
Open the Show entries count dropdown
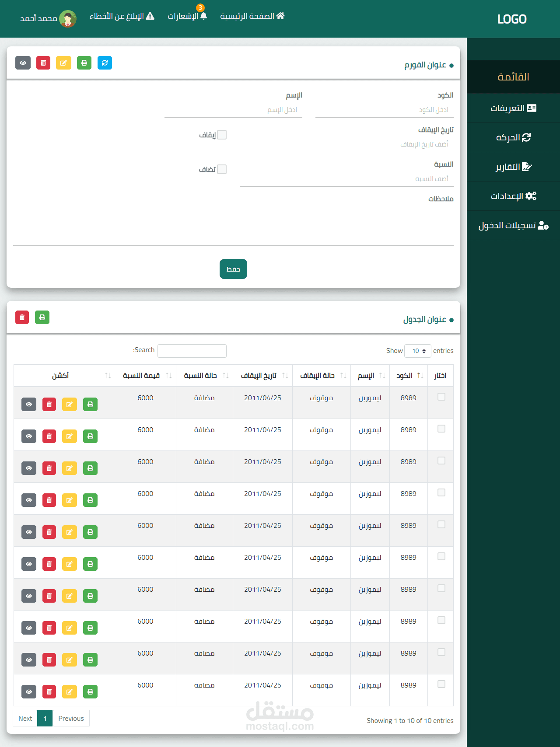click(418, 351)
